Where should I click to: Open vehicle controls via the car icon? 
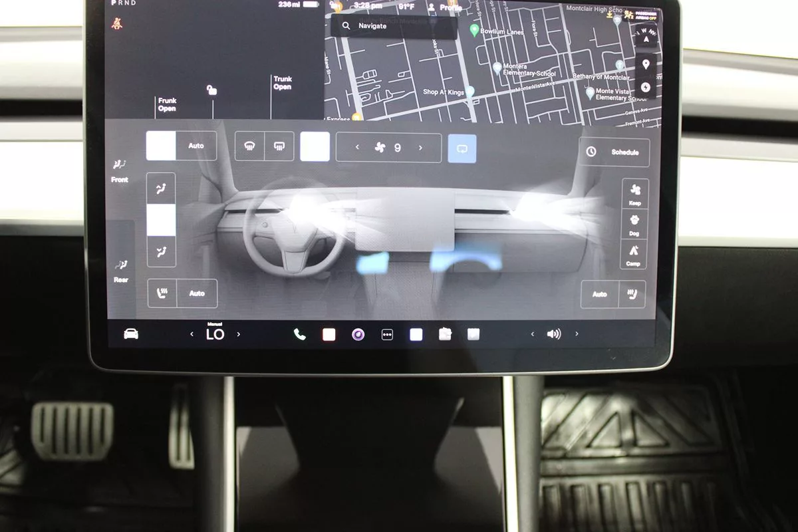tap(131, 334)
